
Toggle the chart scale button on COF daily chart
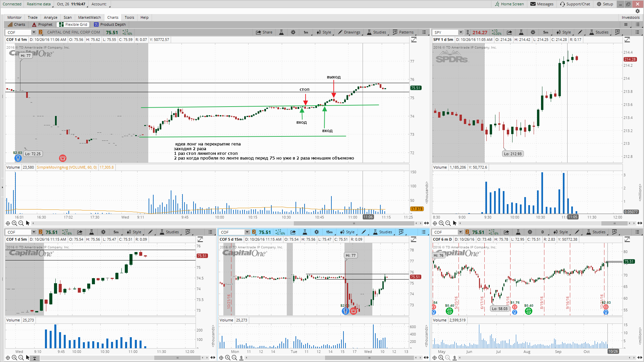627,239
